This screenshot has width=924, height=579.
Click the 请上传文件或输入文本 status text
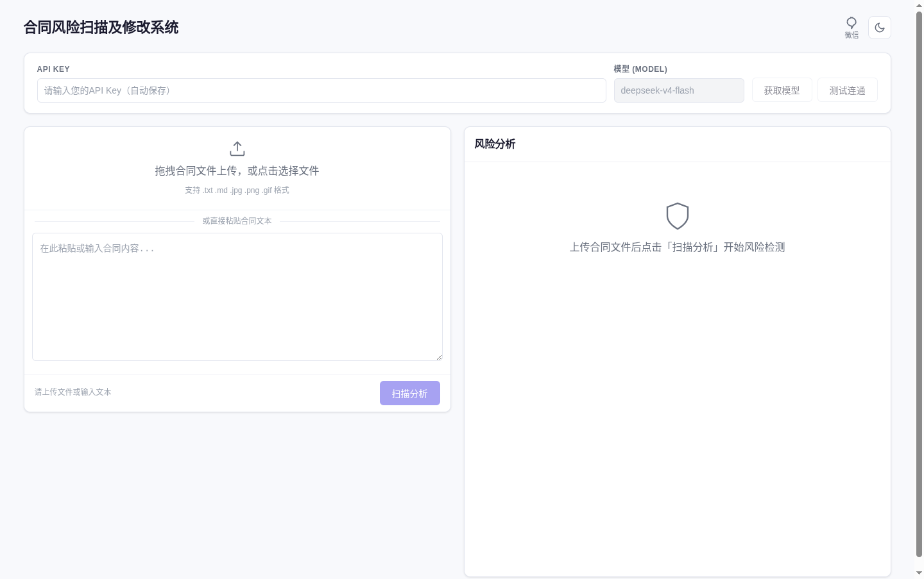73,392
